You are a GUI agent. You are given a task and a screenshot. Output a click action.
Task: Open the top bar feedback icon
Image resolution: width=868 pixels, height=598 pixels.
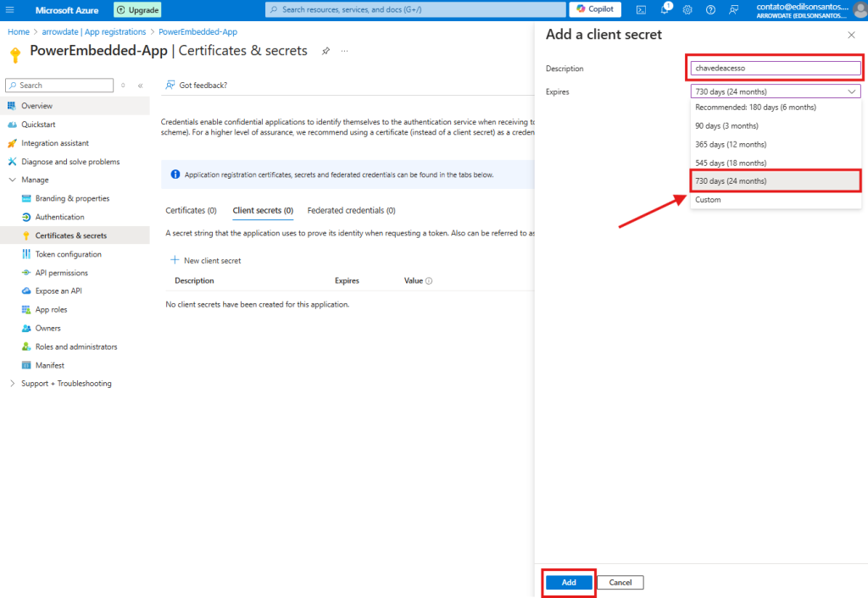coord(734,9)
